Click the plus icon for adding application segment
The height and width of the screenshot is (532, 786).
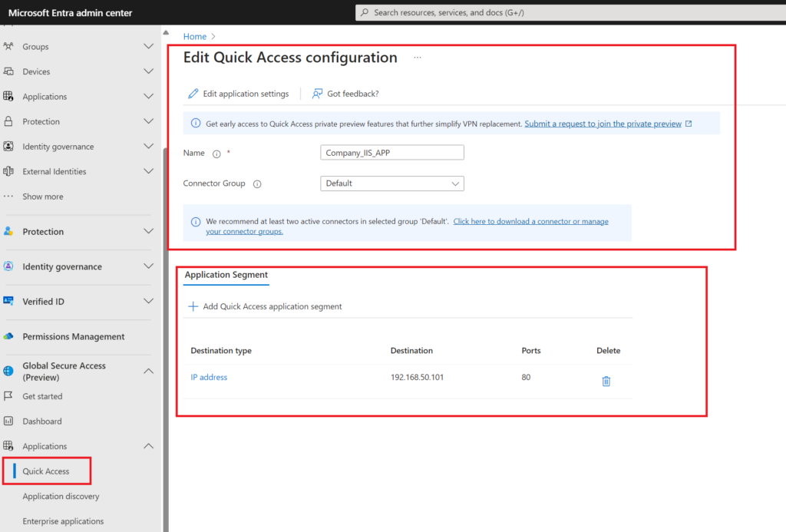click(193, 306)
